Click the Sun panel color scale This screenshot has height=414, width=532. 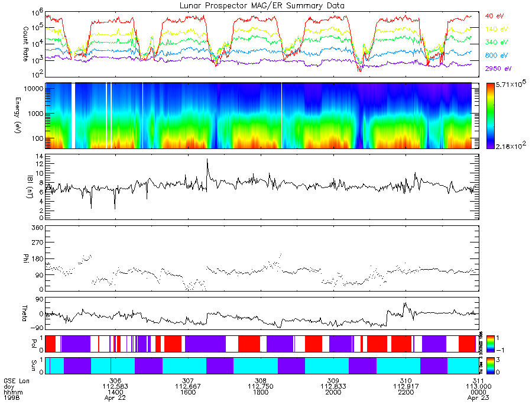tap(490, 366)
